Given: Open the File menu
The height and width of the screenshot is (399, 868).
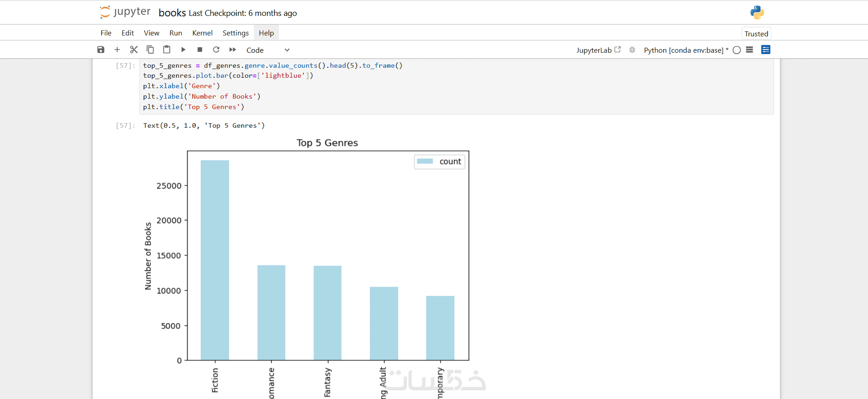Looking at the screenshot, I should click(x=106, y=33).
